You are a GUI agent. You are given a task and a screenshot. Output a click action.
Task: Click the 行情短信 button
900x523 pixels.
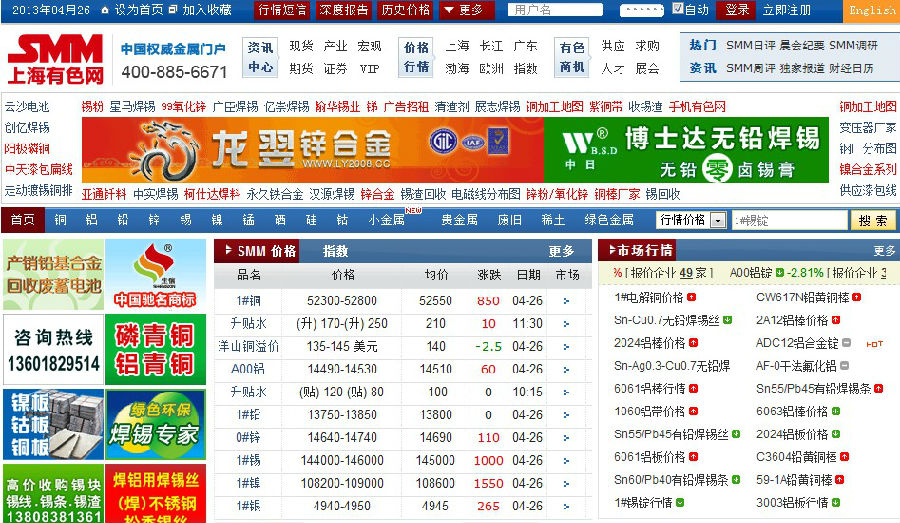281,10
